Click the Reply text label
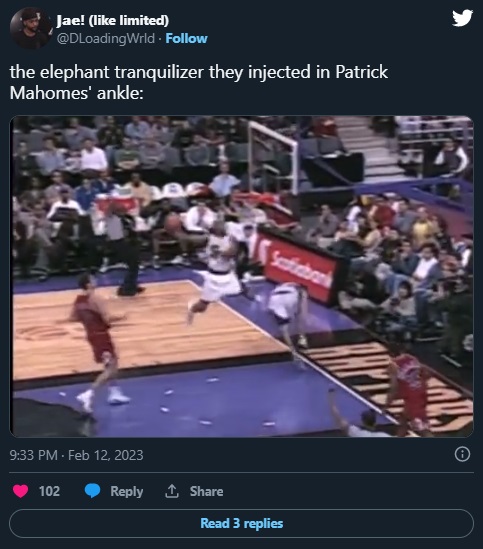The height and width of the screenshot is (549, 483). click(126, 491)
